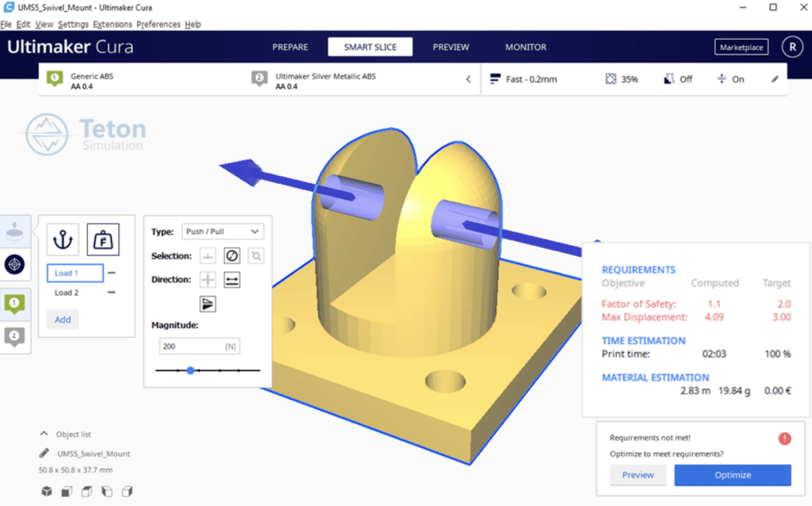Click the Magnitude slider handle
812x506 pixels.
pyautogui.click(x=190, y=370)
